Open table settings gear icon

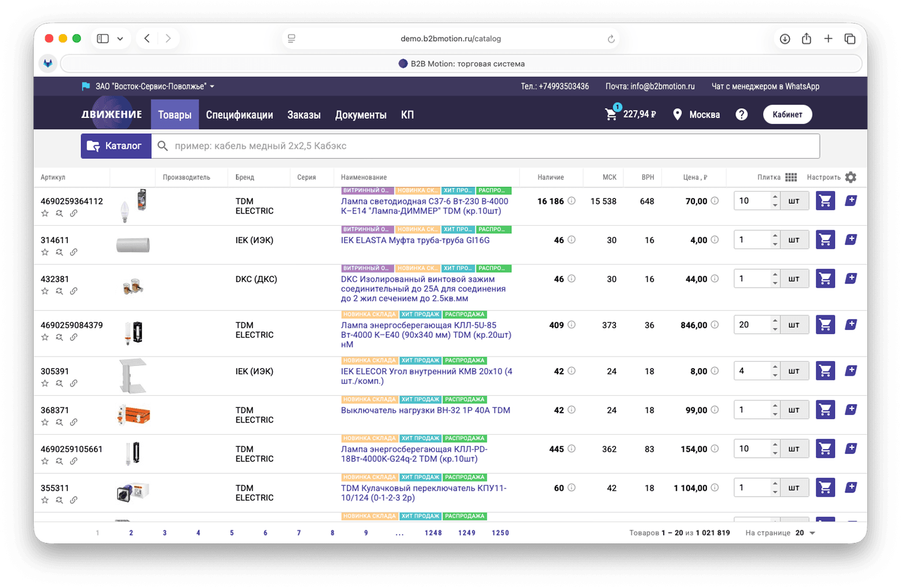851,177
